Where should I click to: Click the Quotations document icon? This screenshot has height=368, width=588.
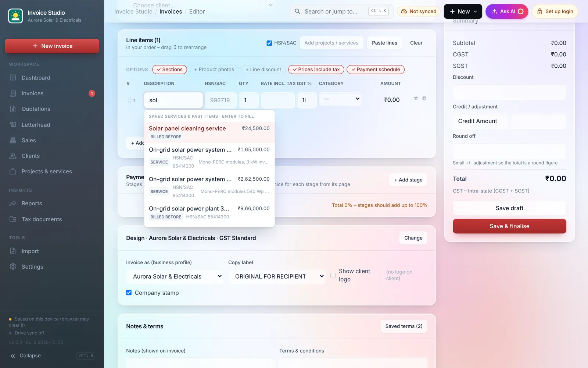(13, 109)
